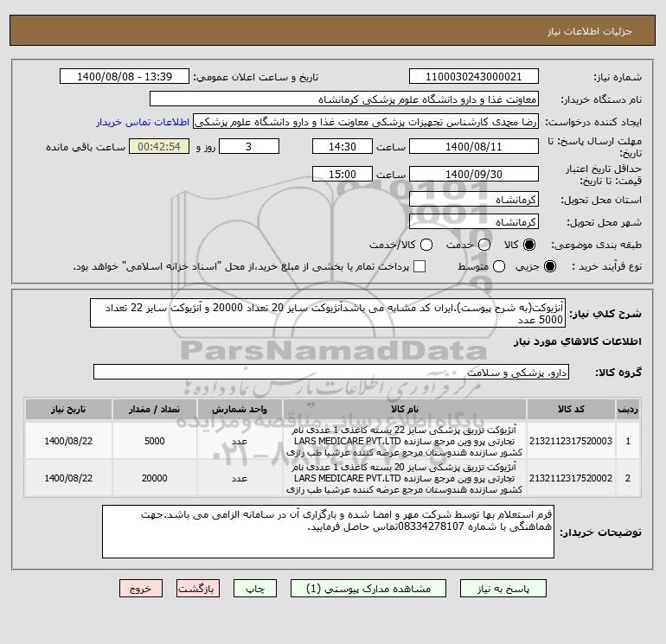Click the request creator field رضا مجدی

(x=366, y=122)
